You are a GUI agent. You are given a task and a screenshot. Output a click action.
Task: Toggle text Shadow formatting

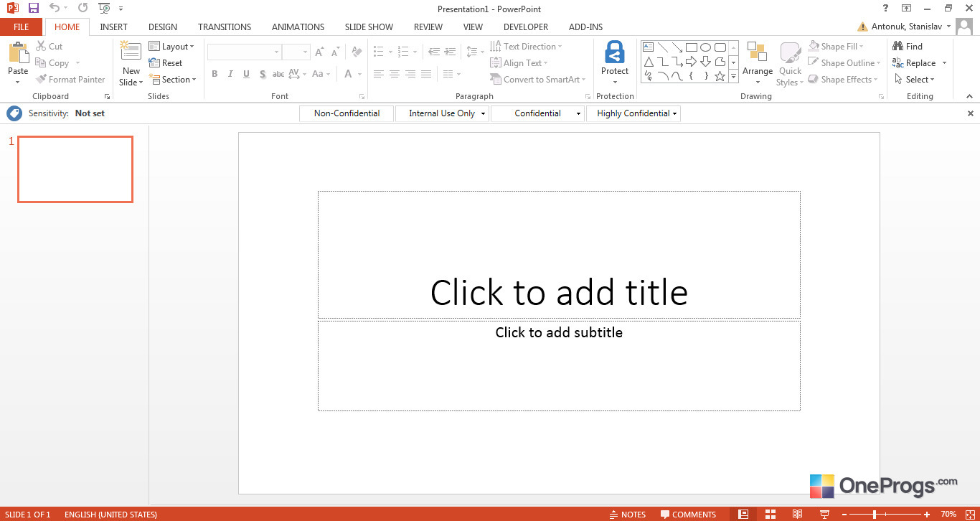[x=263, y=74]
